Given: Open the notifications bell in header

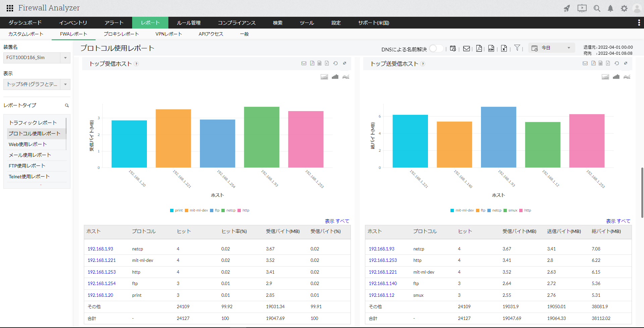Looking at the screenshot, I should click(x=610, y=8).
